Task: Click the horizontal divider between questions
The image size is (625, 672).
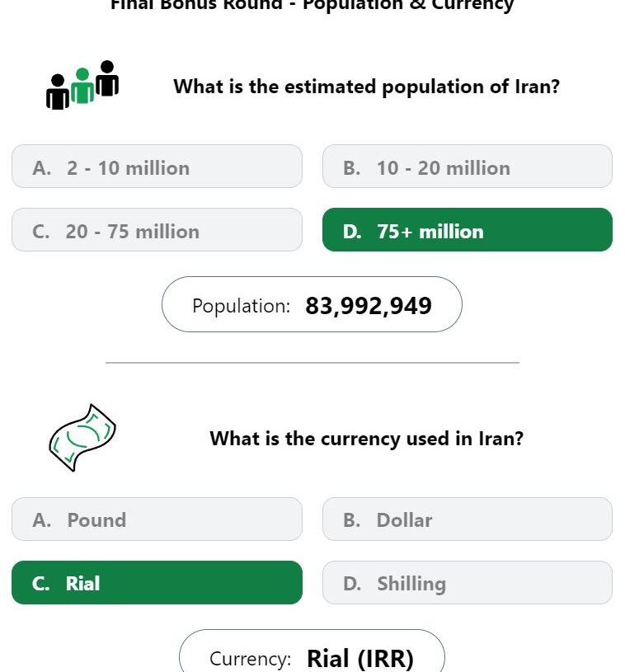Action: click(x=312, y=363)
